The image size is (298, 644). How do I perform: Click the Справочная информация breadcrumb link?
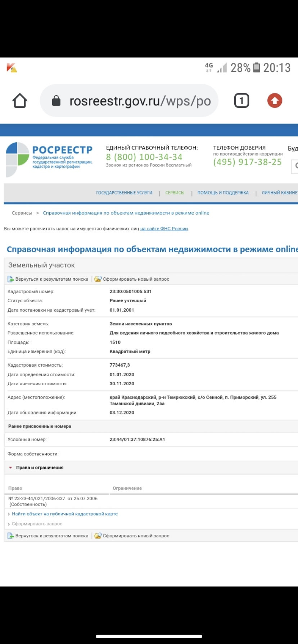point(126,213)
